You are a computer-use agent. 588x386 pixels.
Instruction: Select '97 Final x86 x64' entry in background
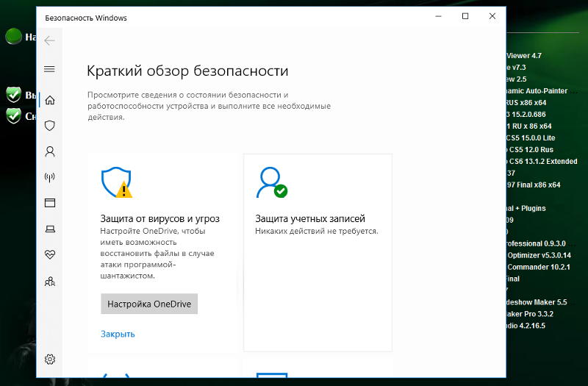(534, 185)
